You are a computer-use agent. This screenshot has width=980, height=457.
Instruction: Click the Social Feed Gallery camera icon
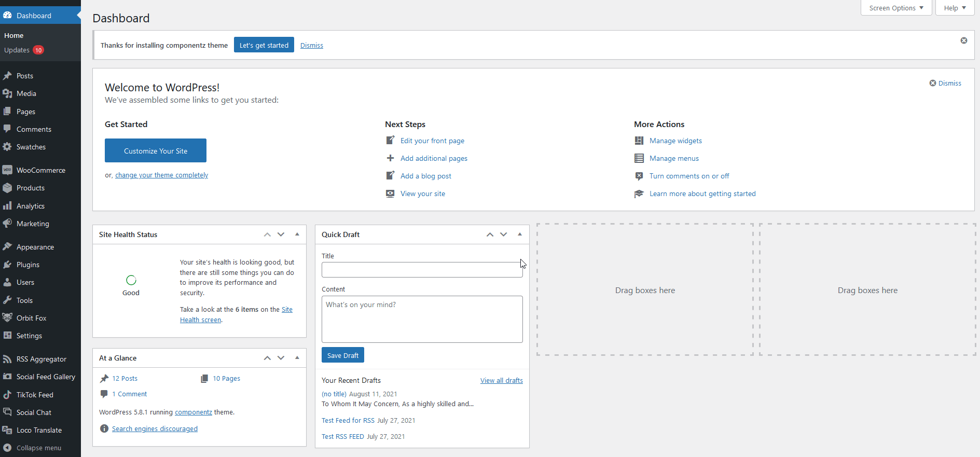(7, 377)
